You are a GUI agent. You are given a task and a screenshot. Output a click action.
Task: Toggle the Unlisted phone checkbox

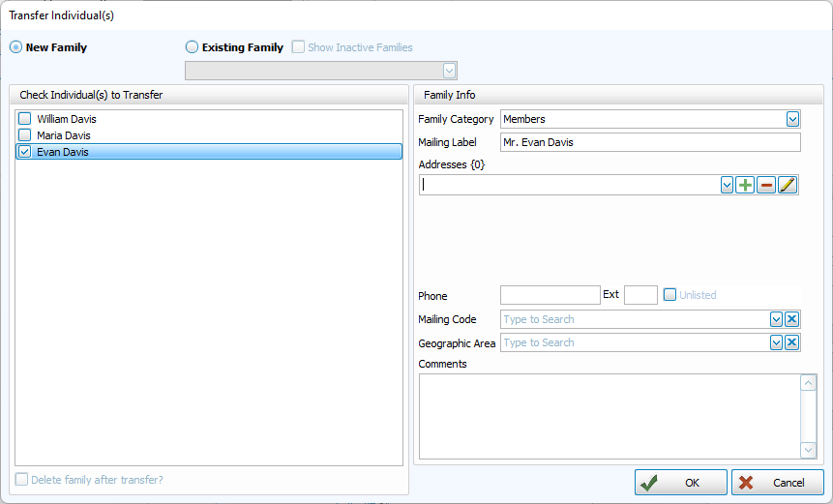tap(669, 295)
